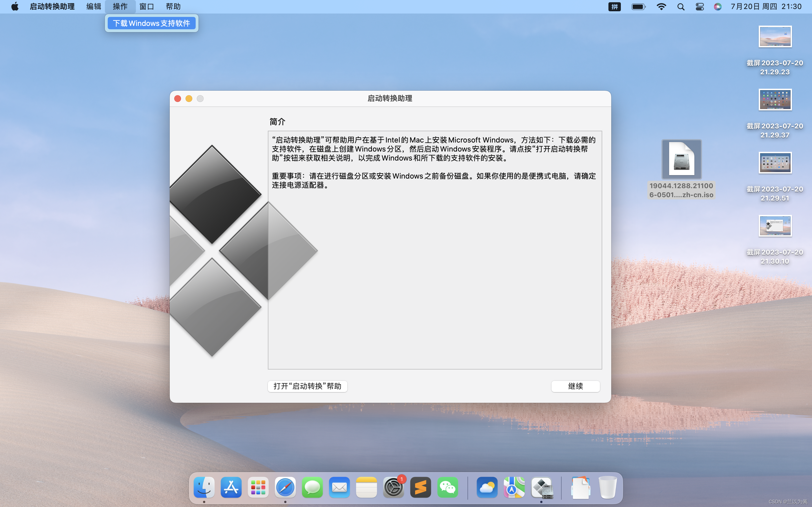Open Spotlight search in menu bar
Image resolution: width=812 pixels, height=507 pixels.
681,7
